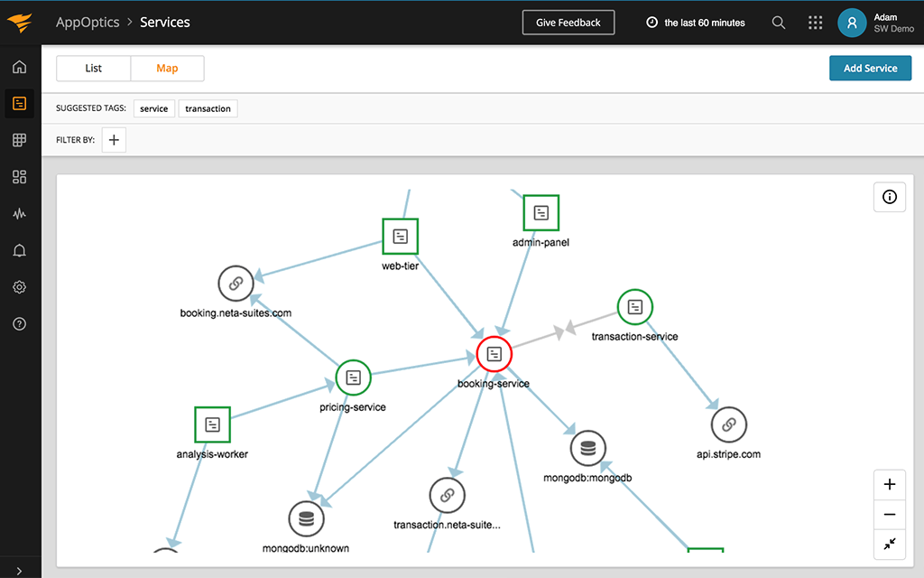Select the web-tier service node
Image resolution: width=924 pixels, height=578 pixels.
[400, 237]
